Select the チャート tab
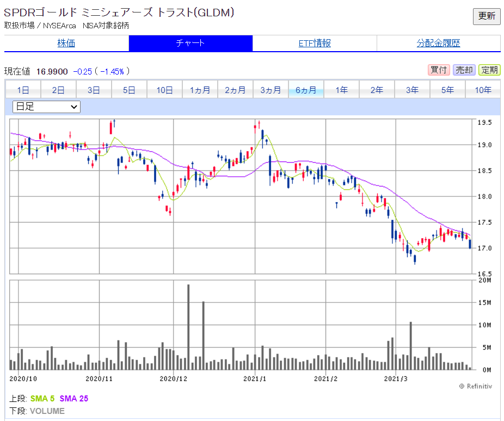The width and height of the screenshot is (504, 421). coord(190,43)
